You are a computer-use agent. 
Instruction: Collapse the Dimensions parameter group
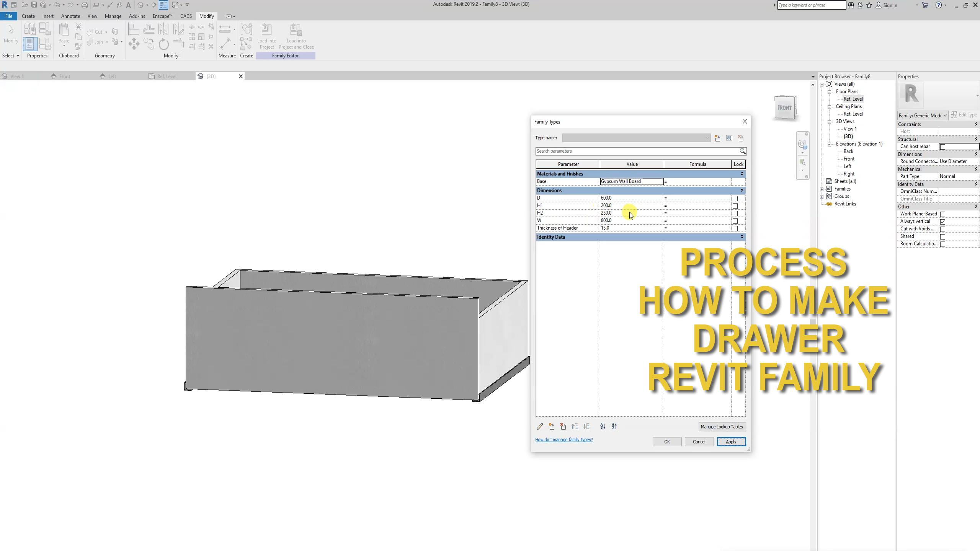[742, 191]
